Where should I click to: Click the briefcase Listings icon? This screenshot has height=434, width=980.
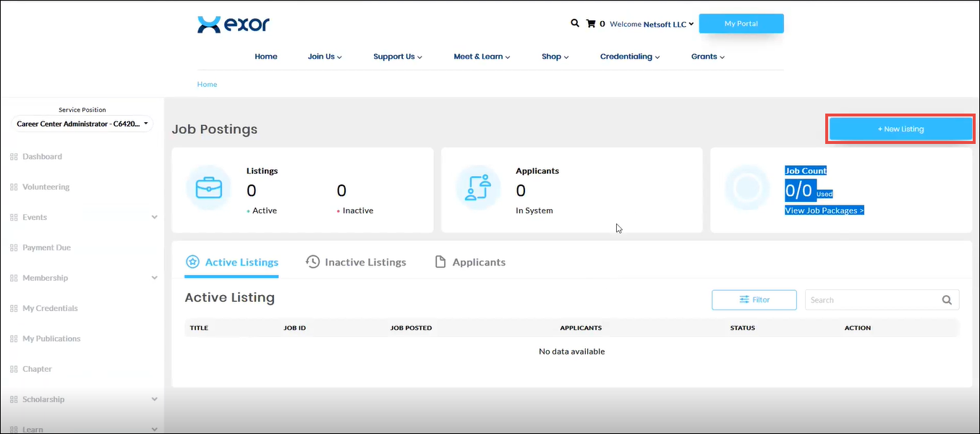[x=208, y=187]
